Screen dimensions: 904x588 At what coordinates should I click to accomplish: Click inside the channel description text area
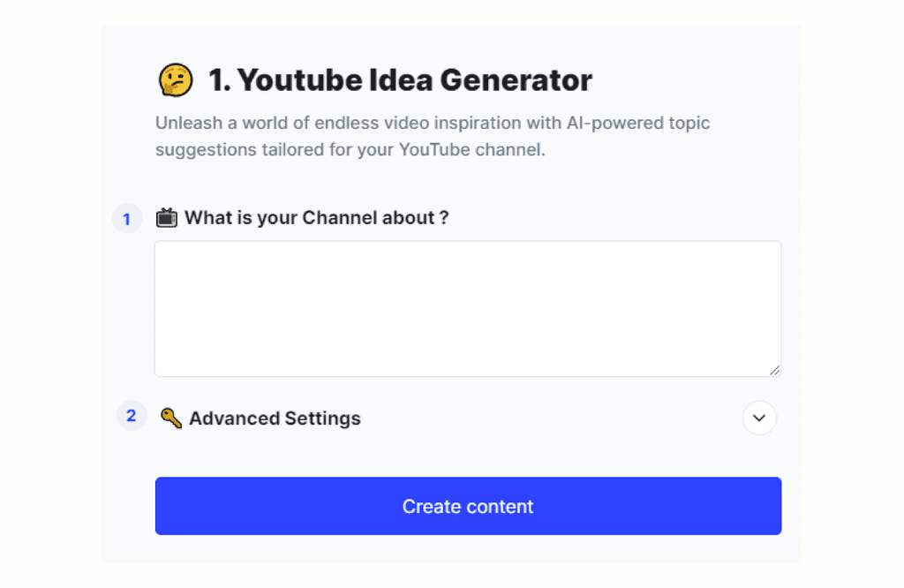point(468,307)
